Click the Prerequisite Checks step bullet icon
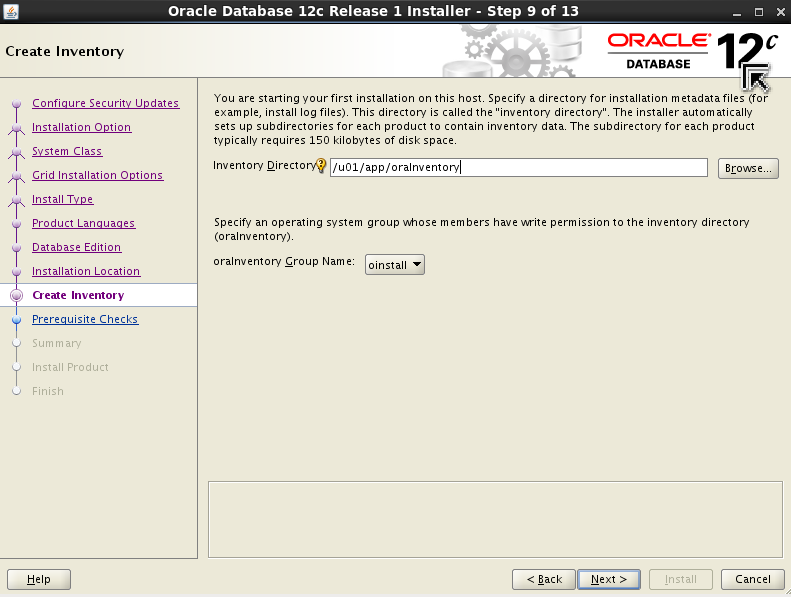 point(17,319)
